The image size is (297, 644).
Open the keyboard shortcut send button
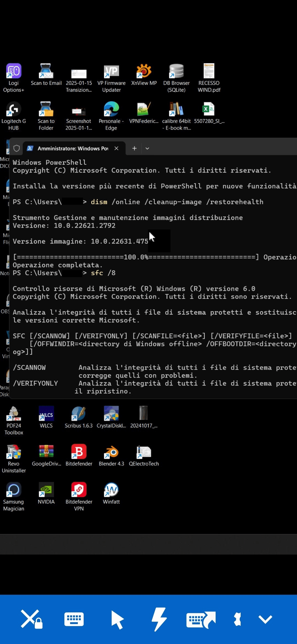(x=201, y=620)
